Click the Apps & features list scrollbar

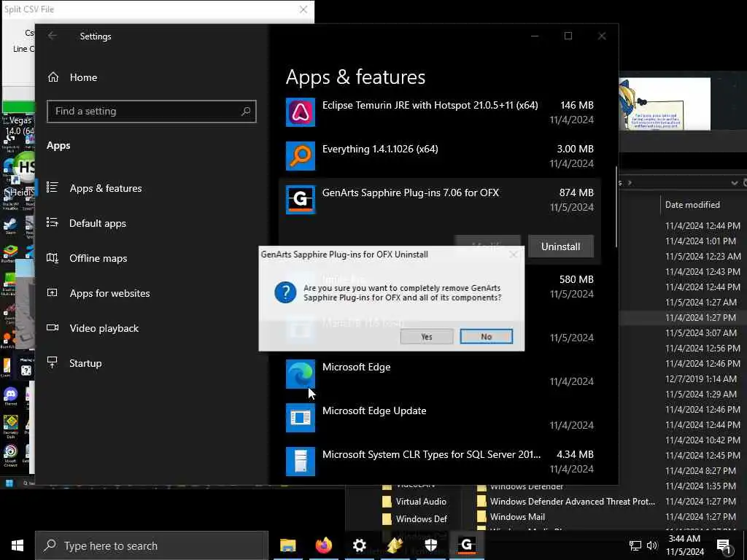[x=616, y=206]
